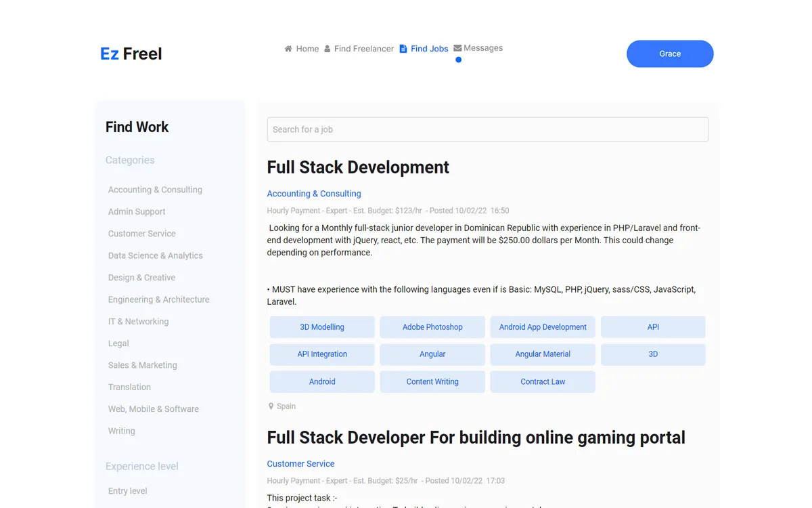Filter by IT & Networking category
Image resolution: width=812 pixels, height=508 pixels.
coord(138,322)
